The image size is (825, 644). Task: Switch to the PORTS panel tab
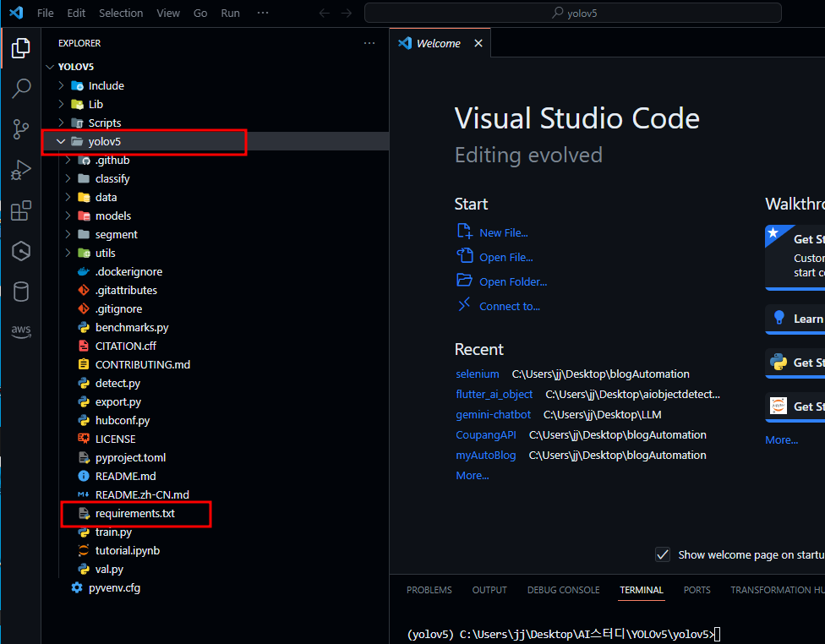(x=697, y=590)
